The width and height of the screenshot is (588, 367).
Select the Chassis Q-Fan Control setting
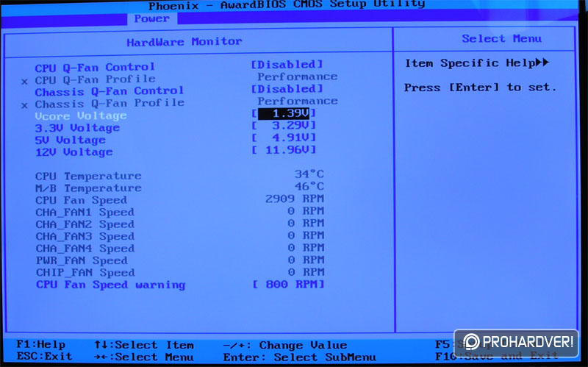tap(110, 91)
